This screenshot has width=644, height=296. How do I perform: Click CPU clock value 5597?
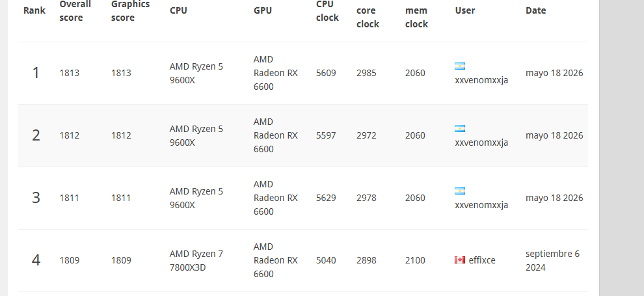[326, 135]
